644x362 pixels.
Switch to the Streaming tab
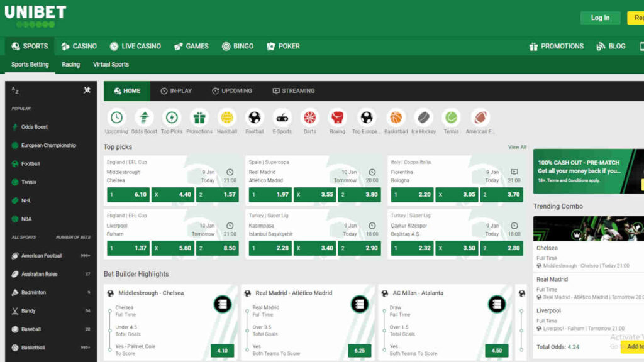point(294,90)
